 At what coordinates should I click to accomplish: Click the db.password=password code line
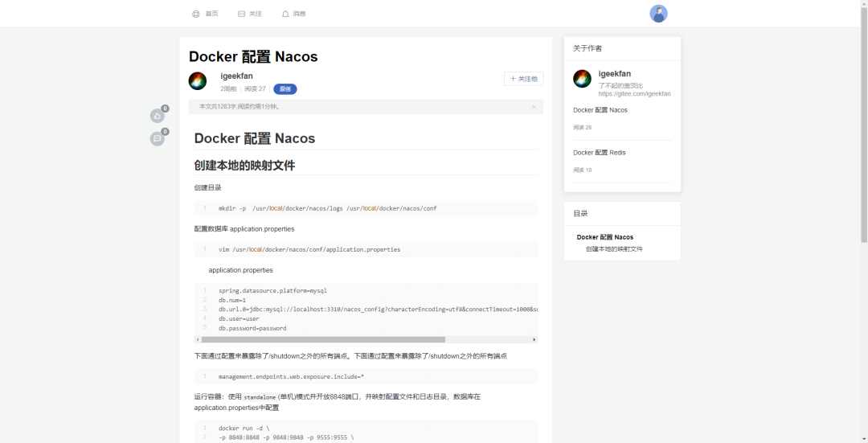point(252,328)
